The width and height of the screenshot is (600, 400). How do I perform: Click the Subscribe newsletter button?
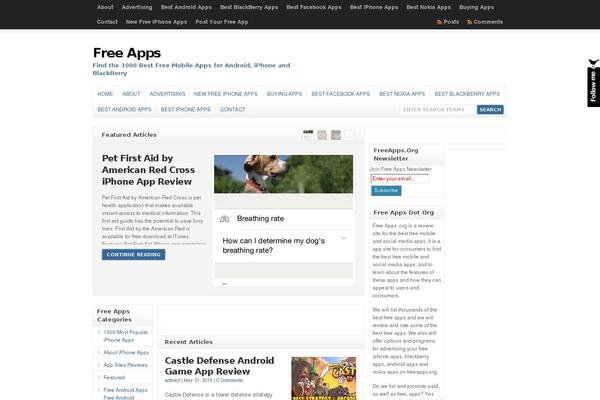click(386, 190)
